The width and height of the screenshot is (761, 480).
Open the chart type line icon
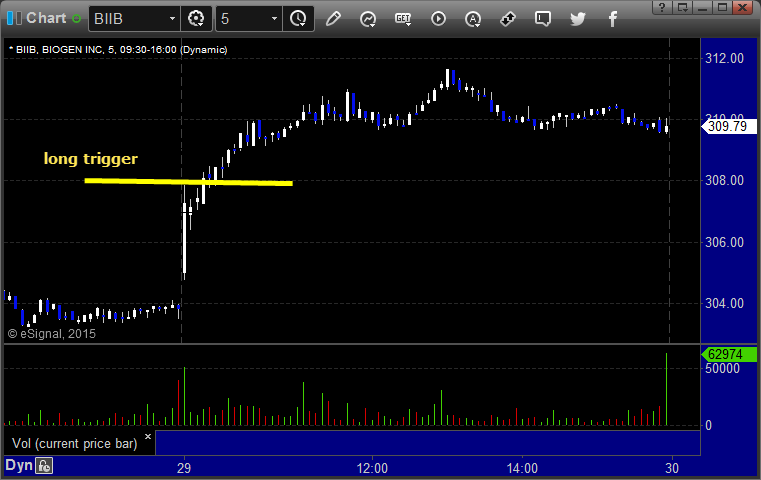[x=368, y=19]
